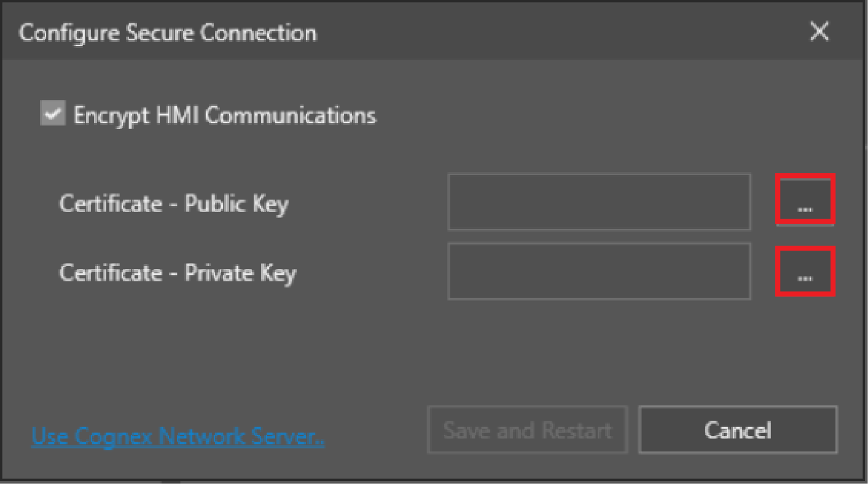
Task: Focus the empty public key path textbox
Action: (599, 202)
